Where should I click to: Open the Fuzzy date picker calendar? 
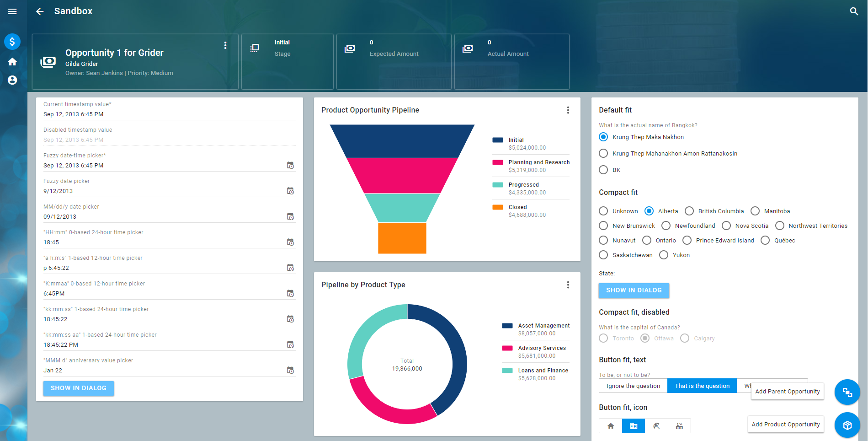(290, 191)
